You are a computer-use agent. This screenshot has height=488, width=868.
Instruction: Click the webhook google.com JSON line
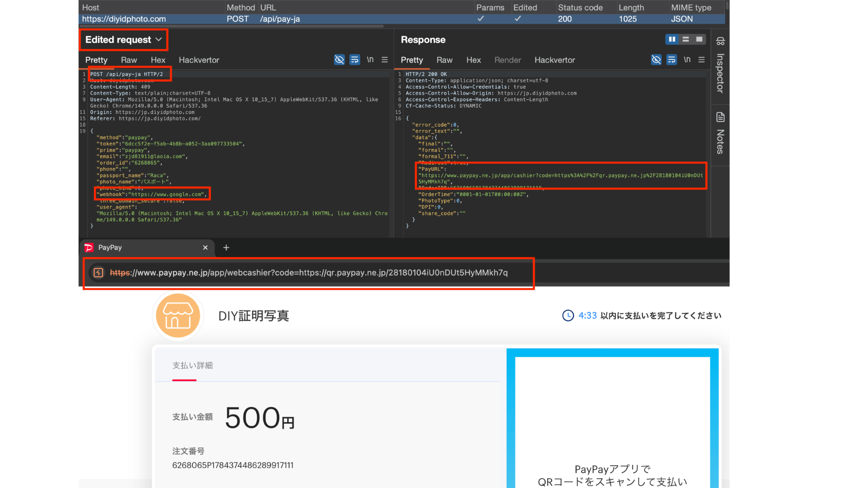(151, 194)
